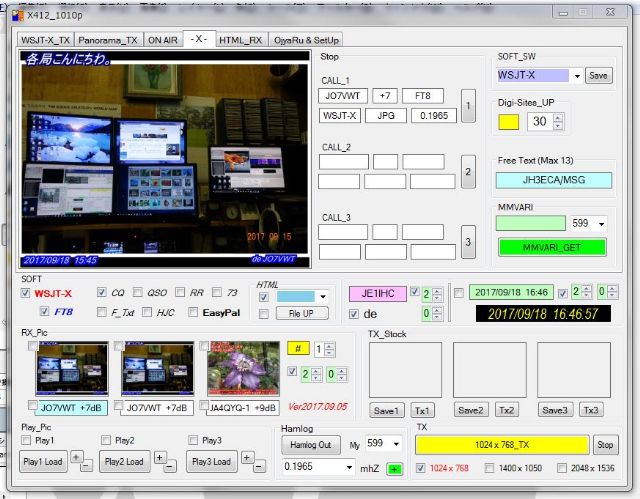Click the green plus button beside mhZ

point(395,468)
